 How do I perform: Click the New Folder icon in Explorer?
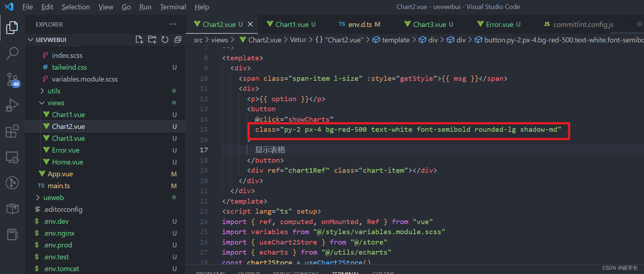click(x=152, y=40)
